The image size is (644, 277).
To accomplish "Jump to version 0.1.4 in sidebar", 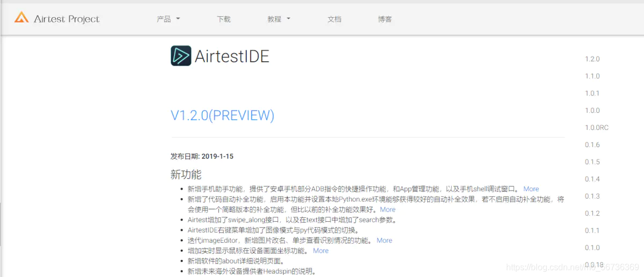I will [592, 179].
